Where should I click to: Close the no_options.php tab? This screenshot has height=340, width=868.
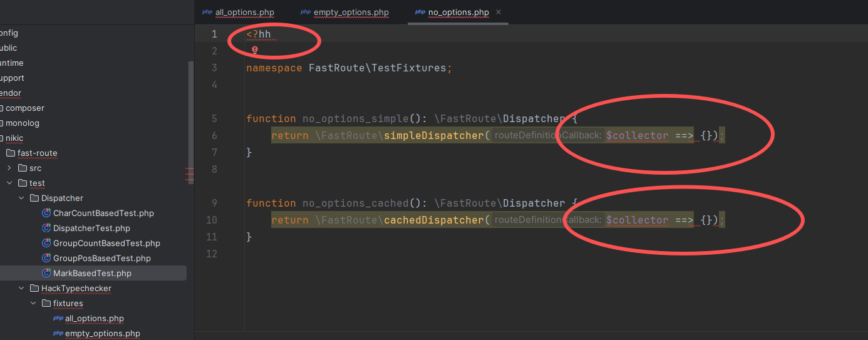[499, 12]
